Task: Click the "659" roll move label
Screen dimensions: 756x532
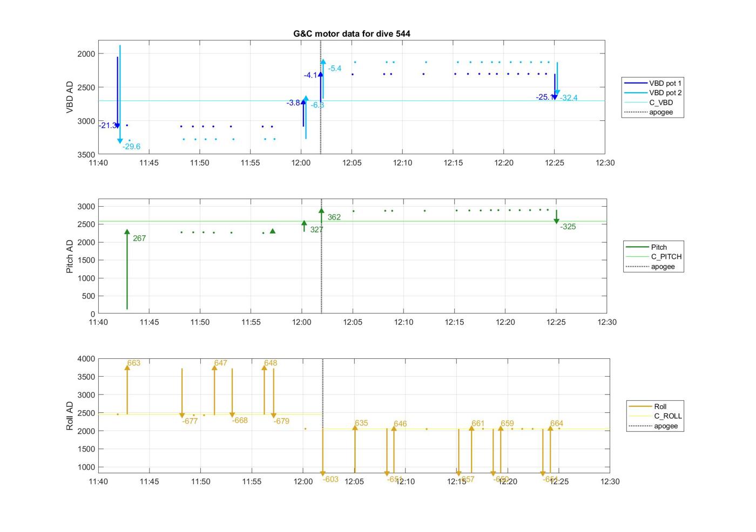Action: coord(507,424)
